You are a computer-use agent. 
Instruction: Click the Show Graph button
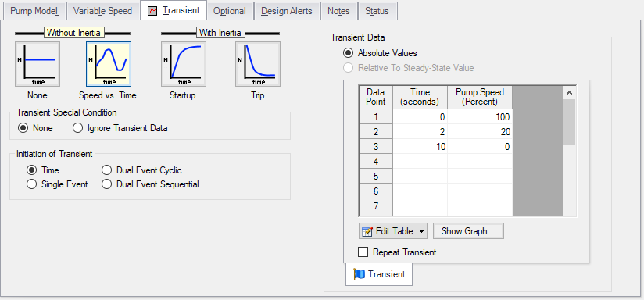point(468,231)
